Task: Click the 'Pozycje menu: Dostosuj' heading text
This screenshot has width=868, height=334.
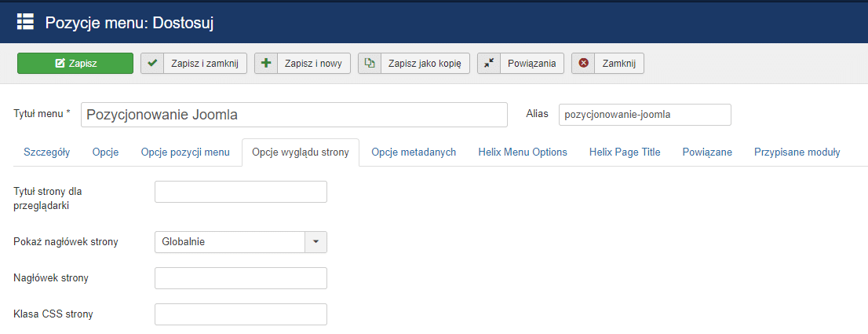Action: pyautogui.click(x=129, y=23)
